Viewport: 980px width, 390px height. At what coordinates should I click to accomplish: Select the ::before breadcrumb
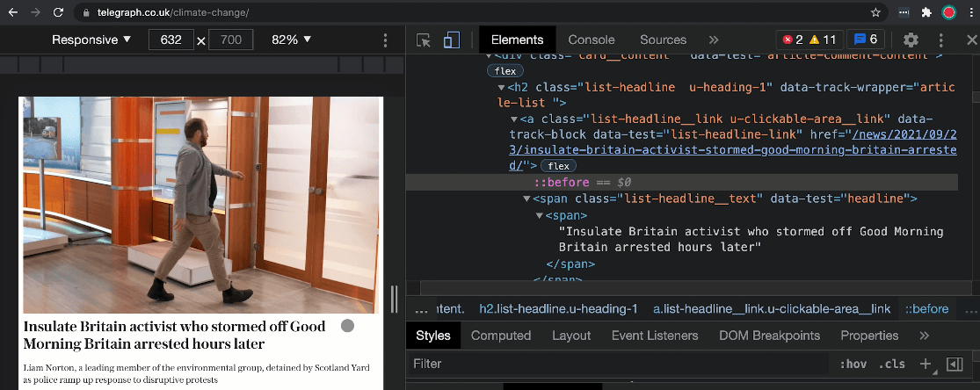(927, 309)
